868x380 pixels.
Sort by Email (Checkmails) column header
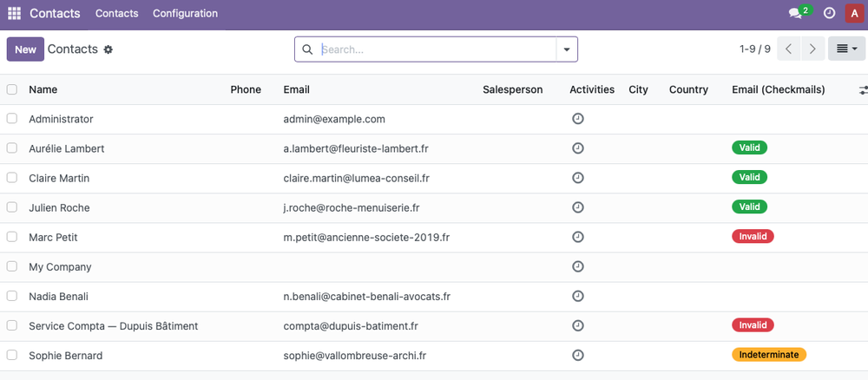pyautogui.click(x=779, y=89)
